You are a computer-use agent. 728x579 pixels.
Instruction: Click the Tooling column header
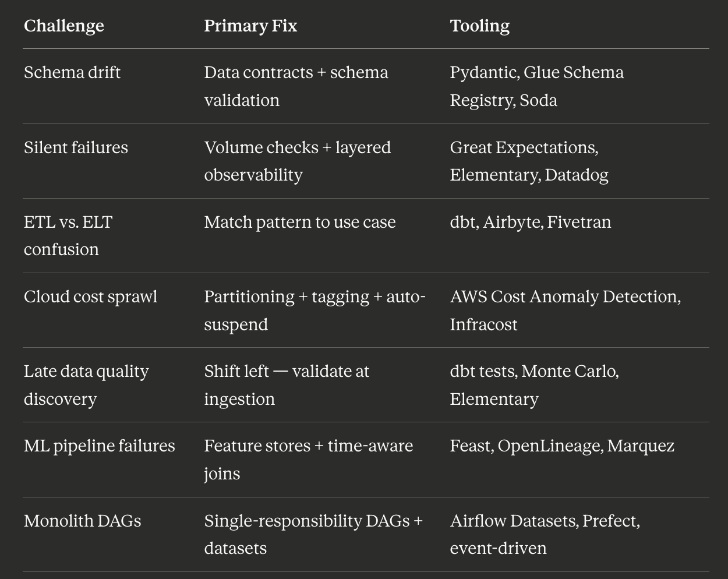(x=479, y=26)
